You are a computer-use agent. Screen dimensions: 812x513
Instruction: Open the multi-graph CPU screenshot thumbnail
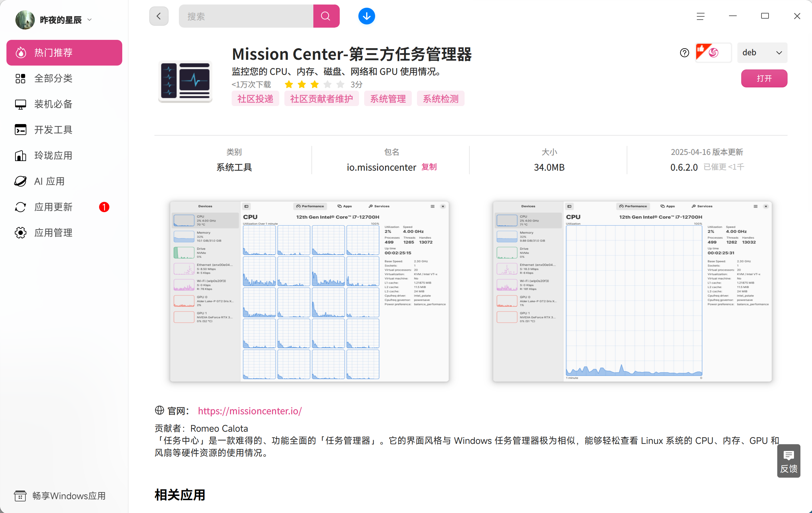[309, 291]
